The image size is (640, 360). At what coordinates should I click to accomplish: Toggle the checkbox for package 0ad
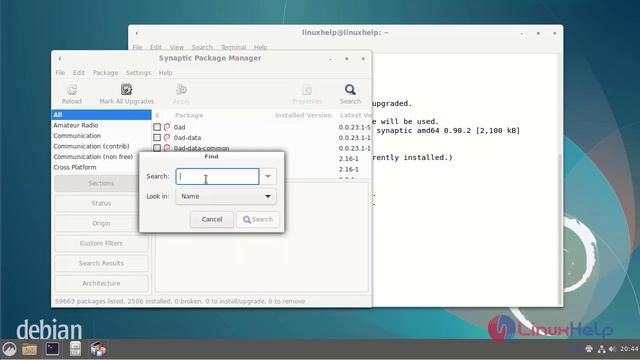[x=157, y=127]
